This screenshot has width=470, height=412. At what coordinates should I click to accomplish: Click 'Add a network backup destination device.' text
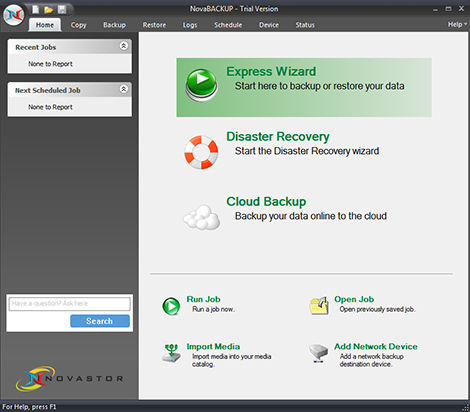point(372,360)
